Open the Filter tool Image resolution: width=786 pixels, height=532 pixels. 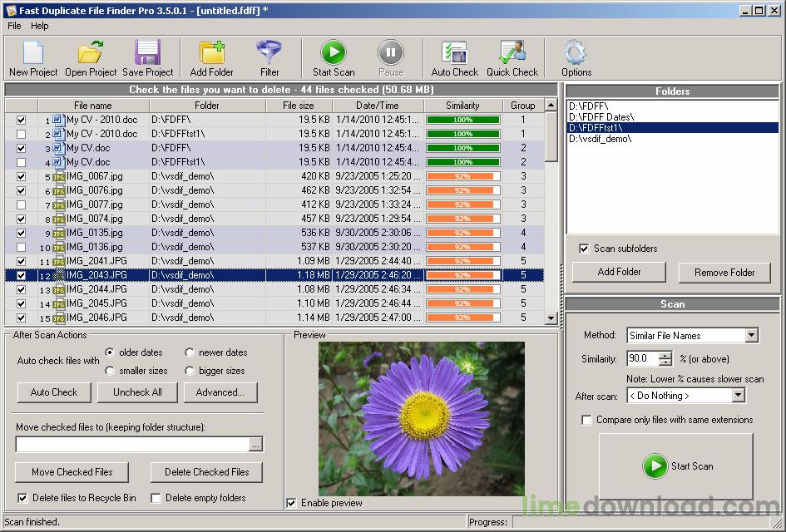coord(270,52)
